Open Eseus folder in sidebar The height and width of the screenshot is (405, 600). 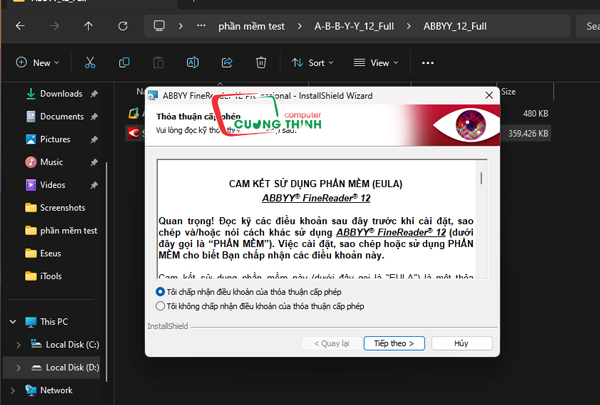(50, 253)
